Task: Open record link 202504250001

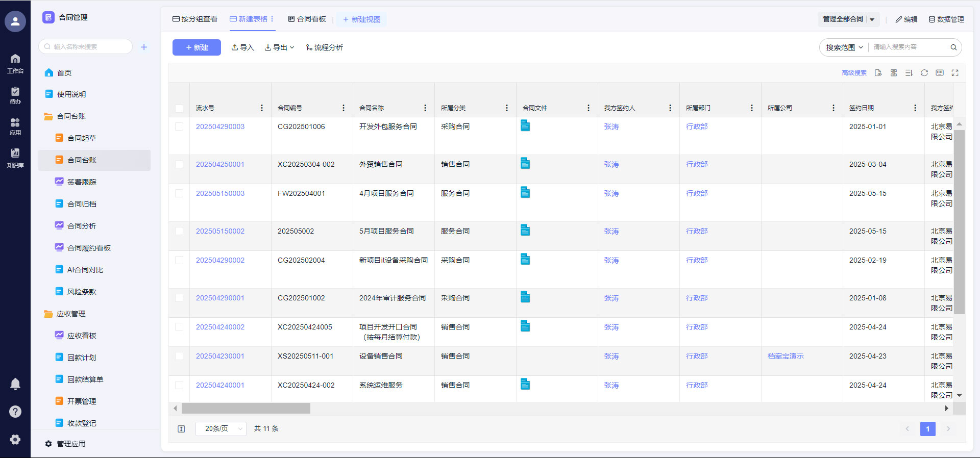Action: coord(220,164)
